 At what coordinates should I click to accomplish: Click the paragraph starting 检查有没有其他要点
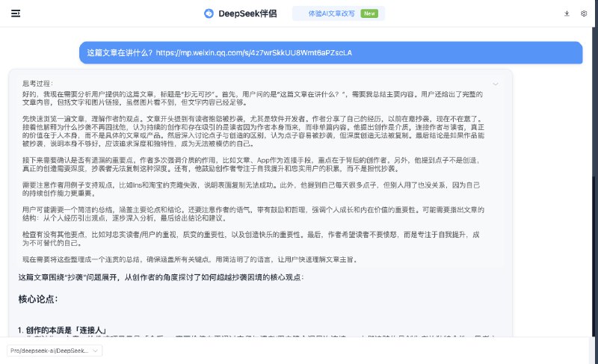[251, 238]
